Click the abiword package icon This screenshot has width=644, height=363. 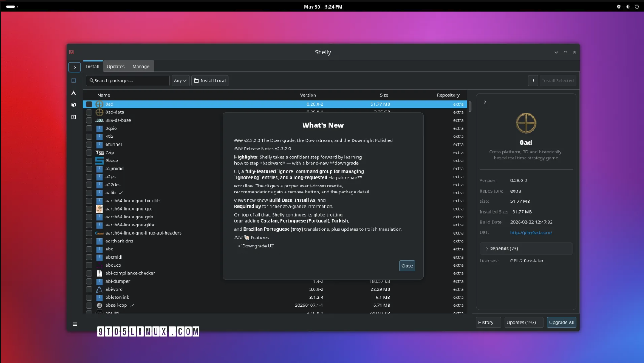click(99, 289)
